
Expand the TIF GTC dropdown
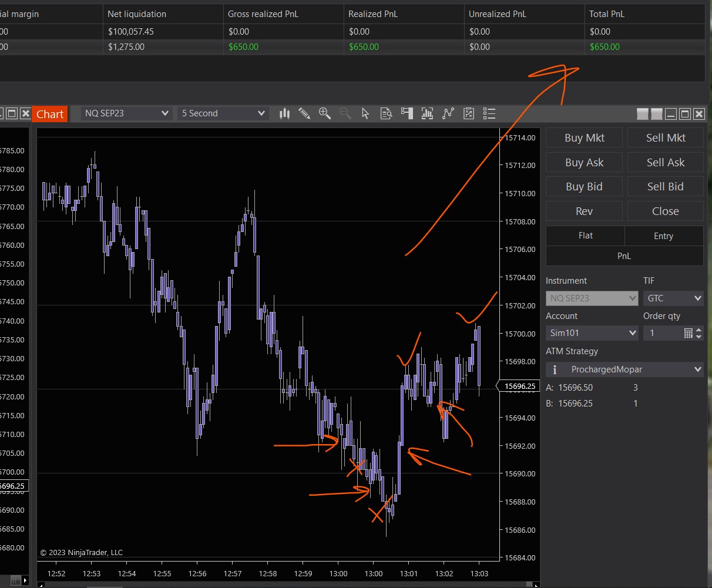click(673, 298)
